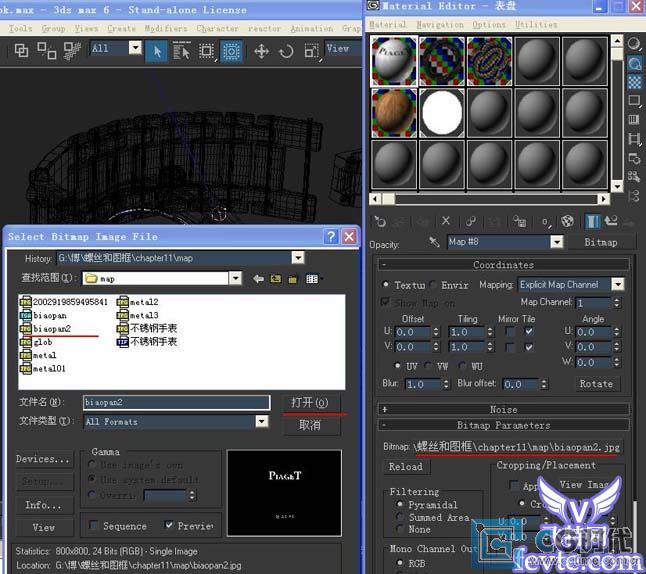Viewport: 646px width, 574px height.
Task: Select None filtering option
Action: point(400,529)
